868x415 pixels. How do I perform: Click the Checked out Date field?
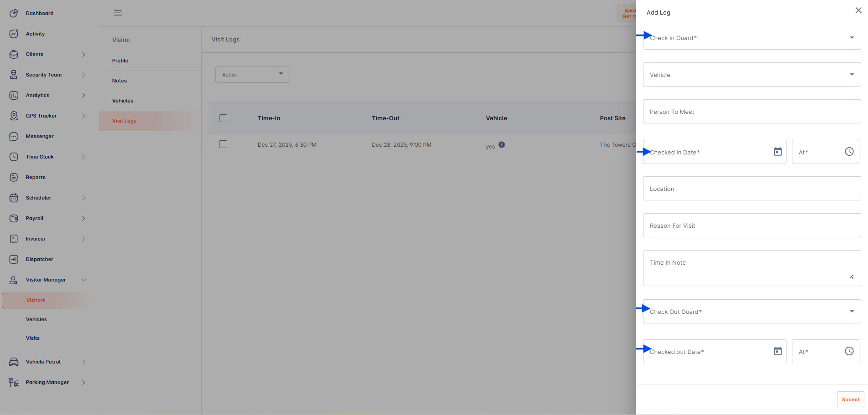(715, 352)
